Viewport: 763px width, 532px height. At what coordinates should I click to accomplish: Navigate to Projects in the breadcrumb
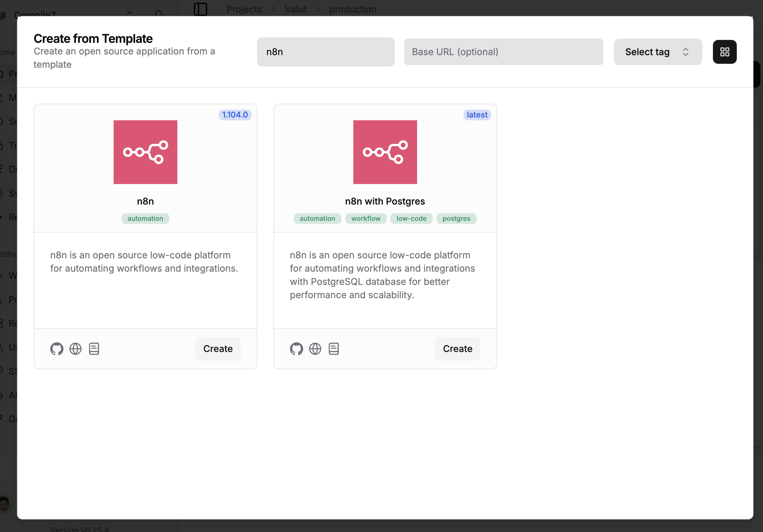244,9
